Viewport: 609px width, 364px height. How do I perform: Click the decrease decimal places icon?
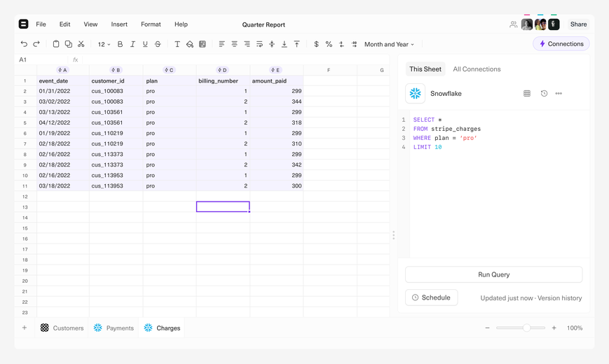[x=341, y=44]
